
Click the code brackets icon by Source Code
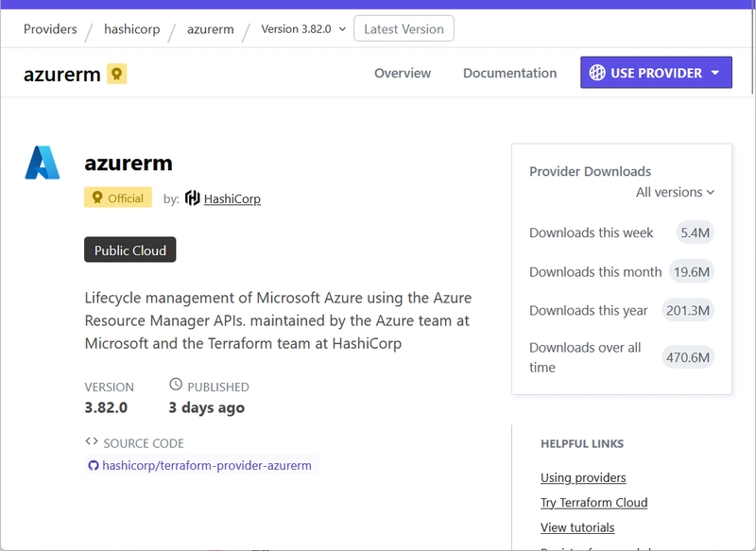(92, 441)
